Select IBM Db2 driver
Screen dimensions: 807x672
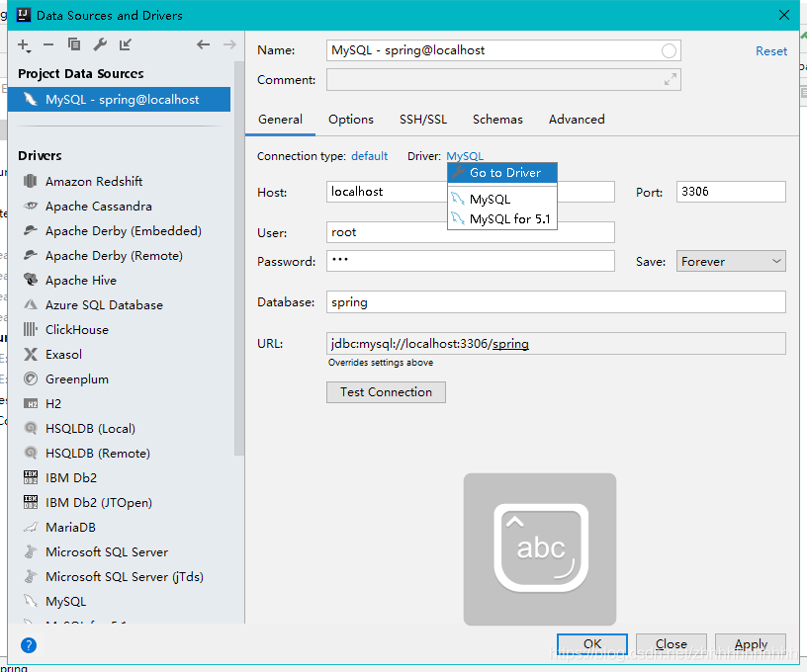click(x=71, y=477)
